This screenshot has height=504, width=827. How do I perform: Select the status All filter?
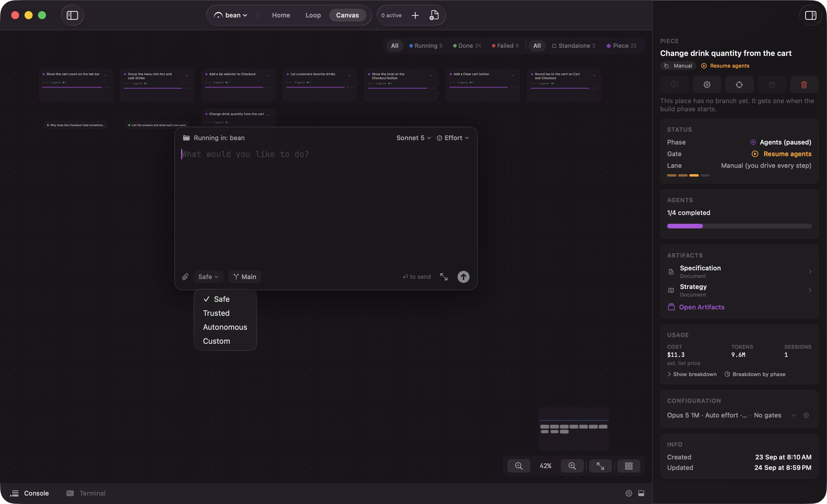[x=395, y=46]
